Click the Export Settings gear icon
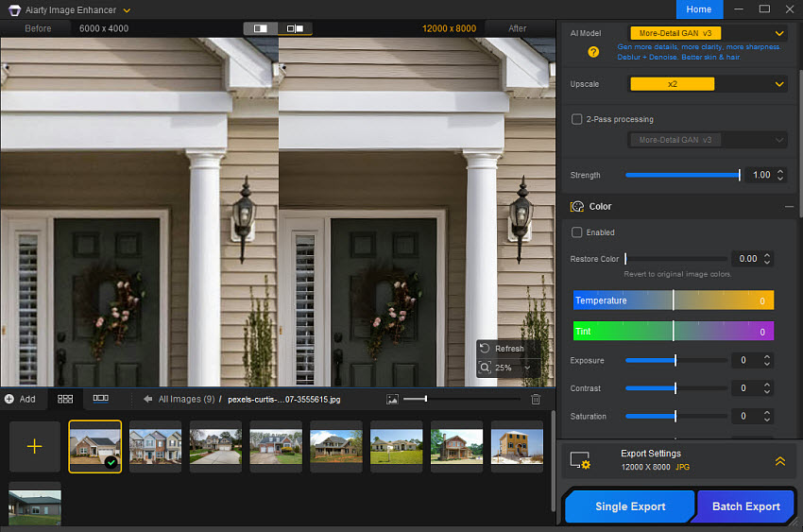 580,460
